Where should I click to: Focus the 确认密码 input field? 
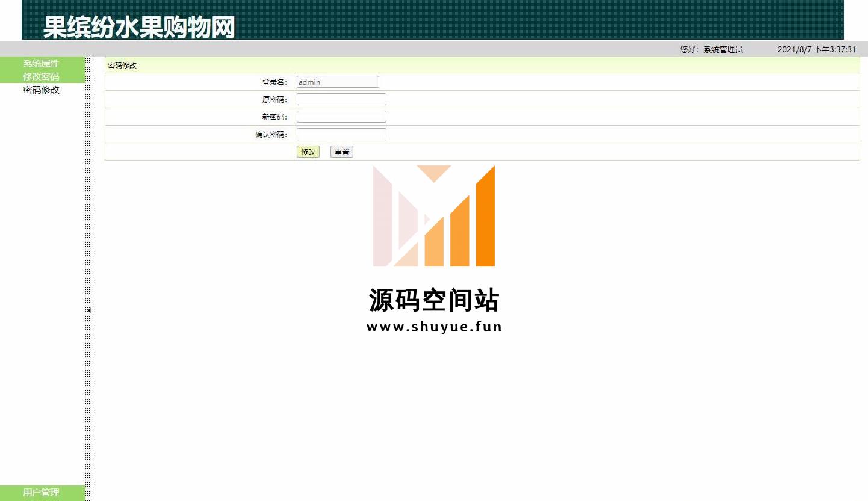[x=341, y=134]
